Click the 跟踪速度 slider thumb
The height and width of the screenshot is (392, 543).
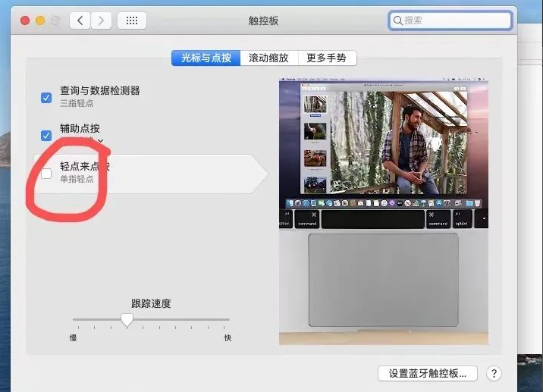pyautogui.click(x=127, y=321)
